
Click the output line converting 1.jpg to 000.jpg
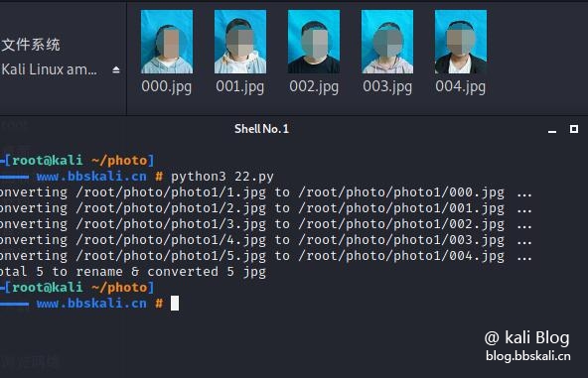point(265,192)
